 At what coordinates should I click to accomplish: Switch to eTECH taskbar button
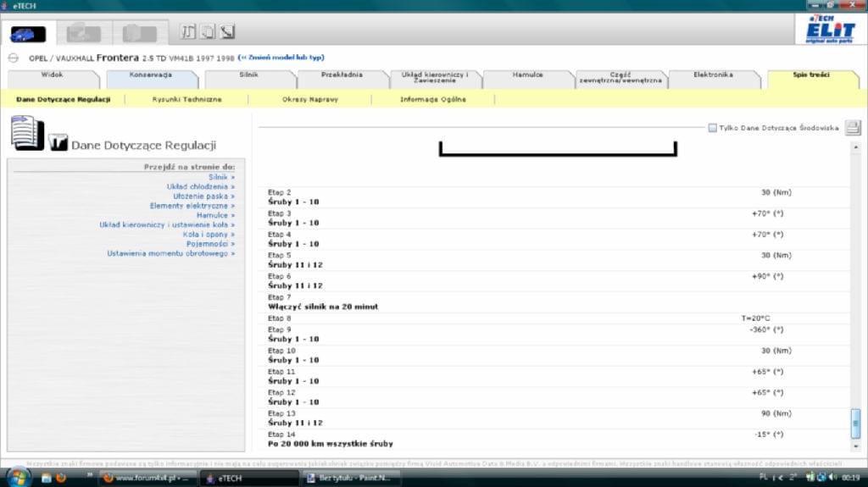pyautogui.click(x=248, y=479)
